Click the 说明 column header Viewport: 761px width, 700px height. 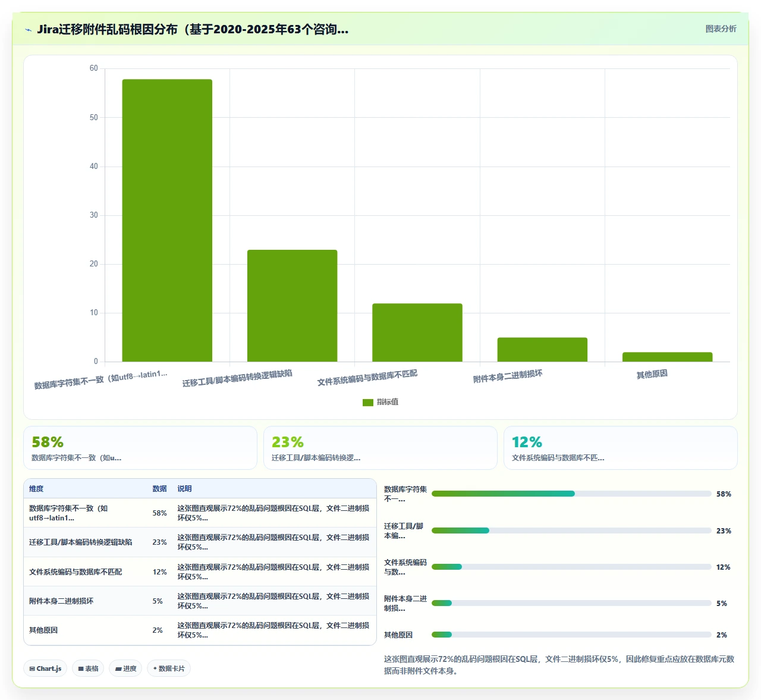tap(184, 489)
